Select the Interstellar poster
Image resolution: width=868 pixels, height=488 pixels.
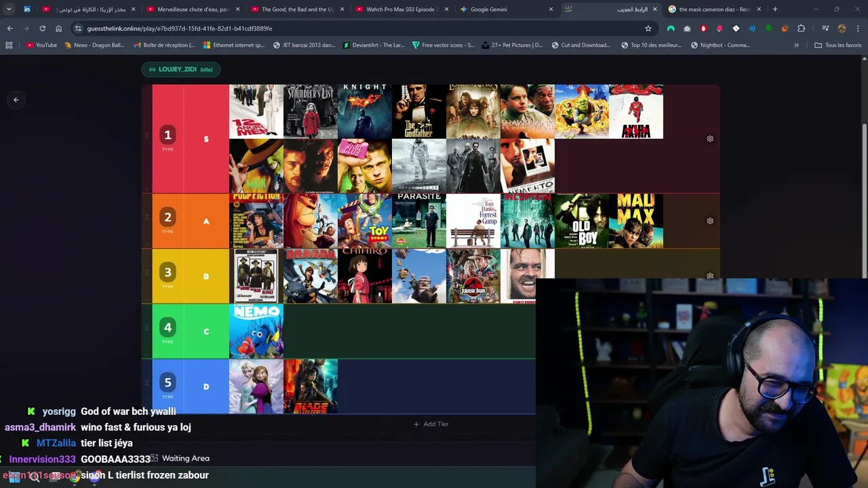point(419,166)
